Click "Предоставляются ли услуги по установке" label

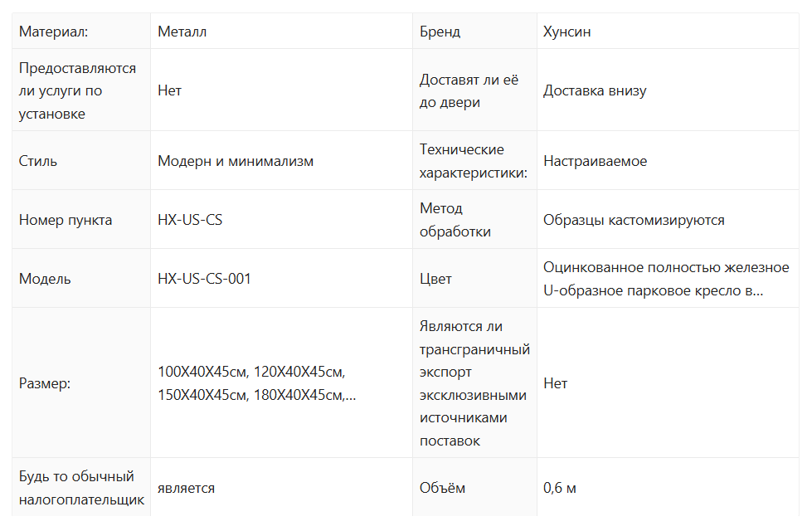(x=77, y=90)
